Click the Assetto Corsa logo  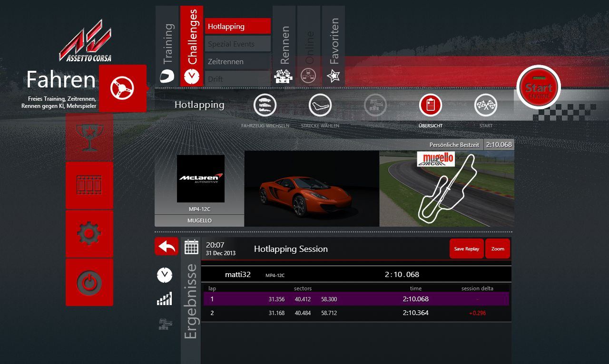(86, 41)
